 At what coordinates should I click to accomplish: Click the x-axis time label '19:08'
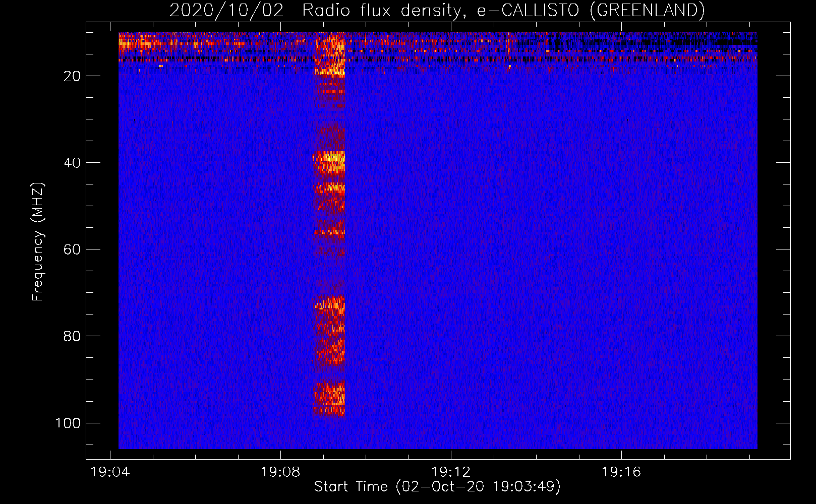click(280, 472)
